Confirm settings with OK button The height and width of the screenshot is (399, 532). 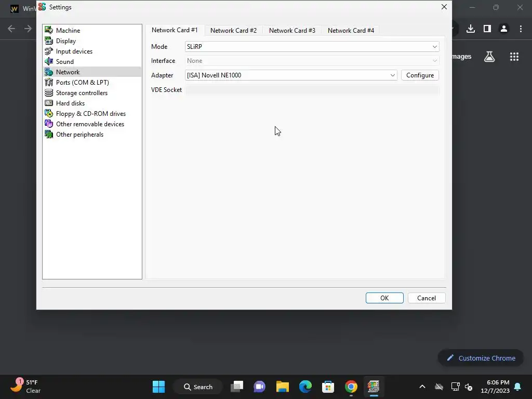click(x=384, y=298)
